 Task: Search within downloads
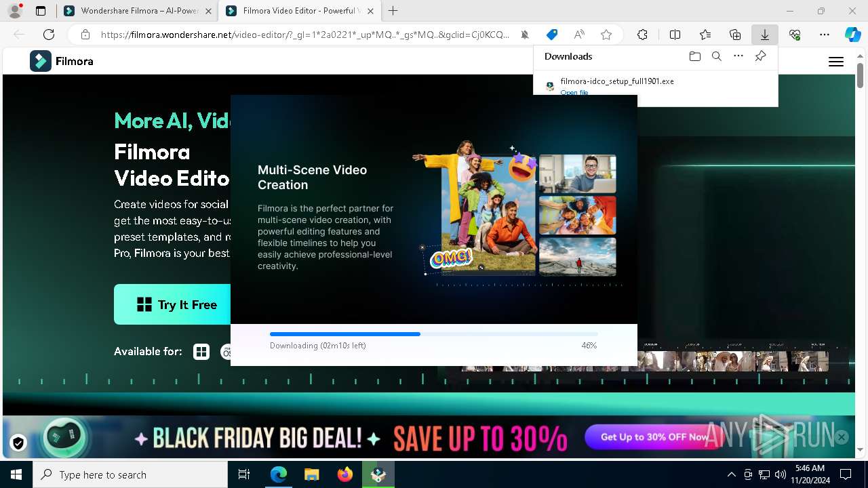coord(717,56)
